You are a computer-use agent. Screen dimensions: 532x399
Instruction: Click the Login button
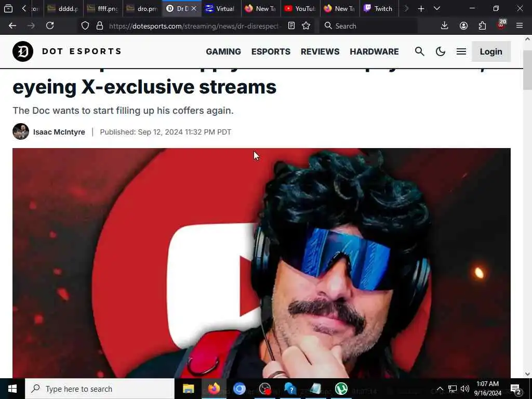(491, 51)
